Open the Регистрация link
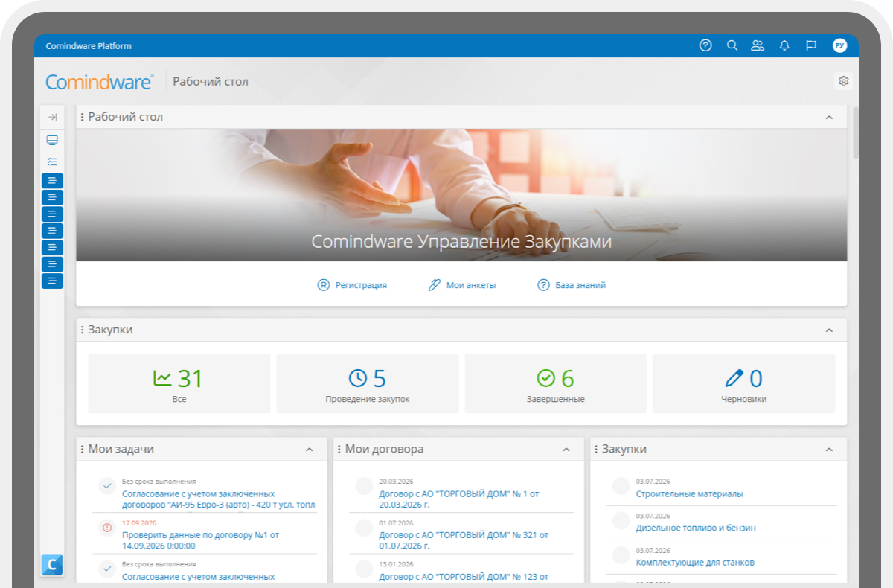893x588 pixels. tap(361, 285)
